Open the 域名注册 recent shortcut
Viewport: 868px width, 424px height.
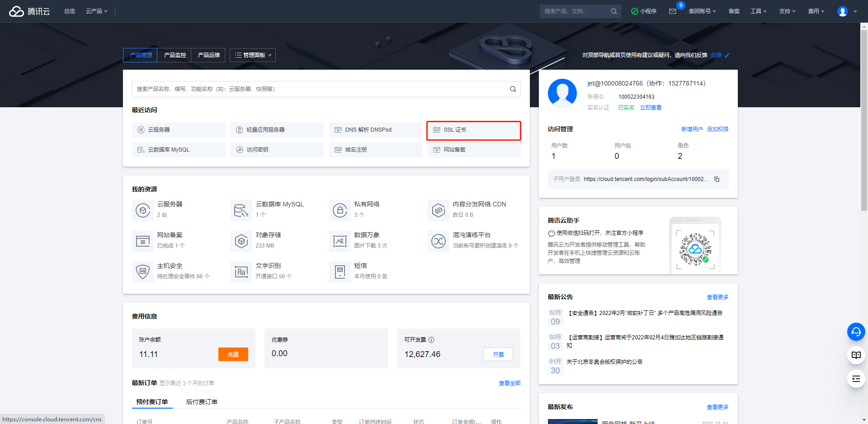coord(376,150)
